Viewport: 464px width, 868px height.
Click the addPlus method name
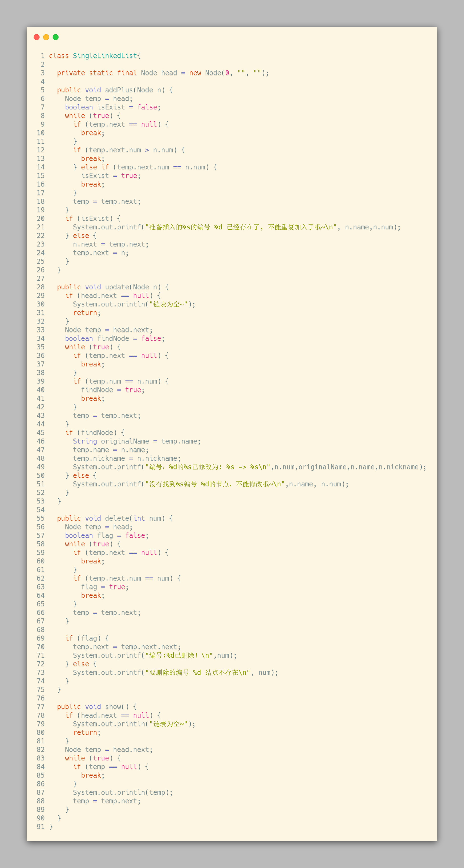pyautogui.click(x=119, y=90)
